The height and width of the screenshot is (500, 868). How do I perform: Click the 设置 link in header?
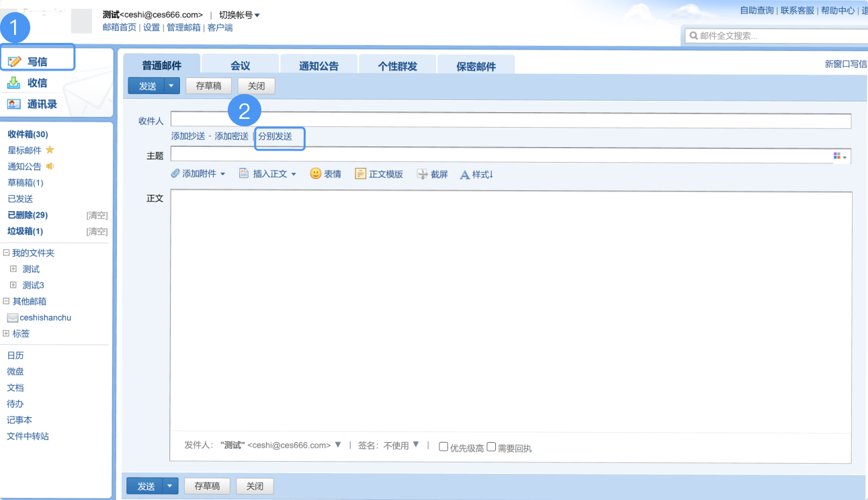click(151, 28)
